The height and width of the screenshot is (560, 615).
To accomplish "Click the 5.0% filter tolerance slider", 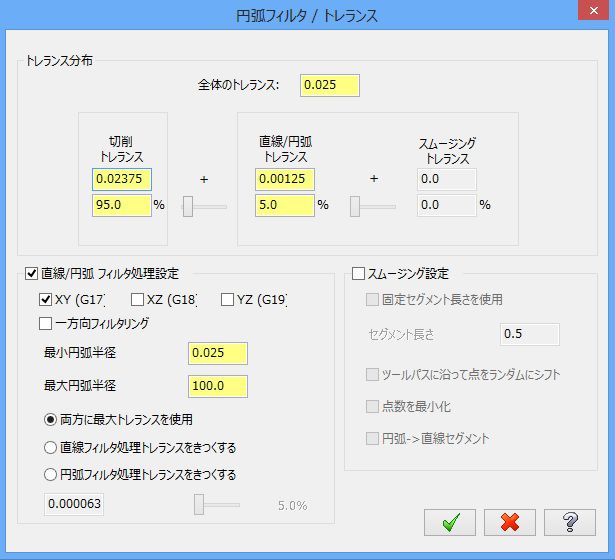I will 217,504.
